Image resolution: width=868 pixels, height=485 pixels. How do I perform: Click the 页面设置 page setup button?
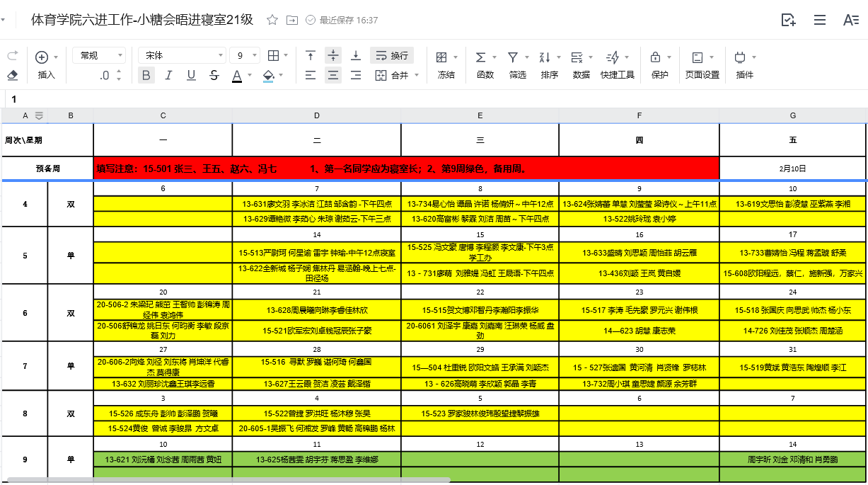702,64
